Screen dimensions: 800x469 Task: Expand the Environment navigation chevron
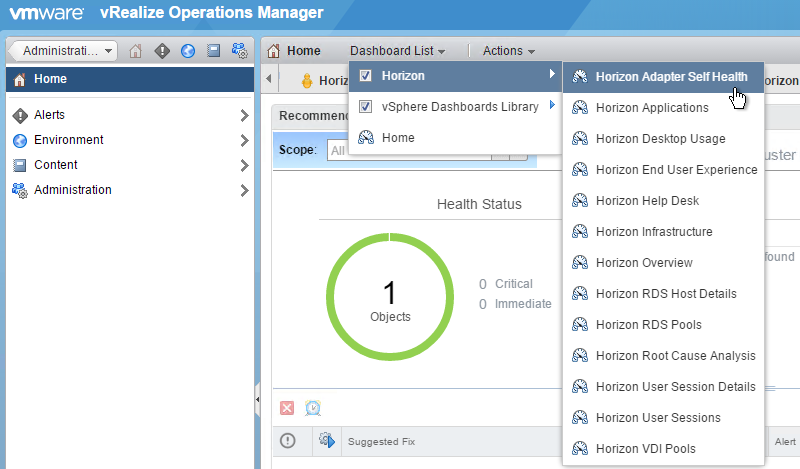[x=244, y=140]
